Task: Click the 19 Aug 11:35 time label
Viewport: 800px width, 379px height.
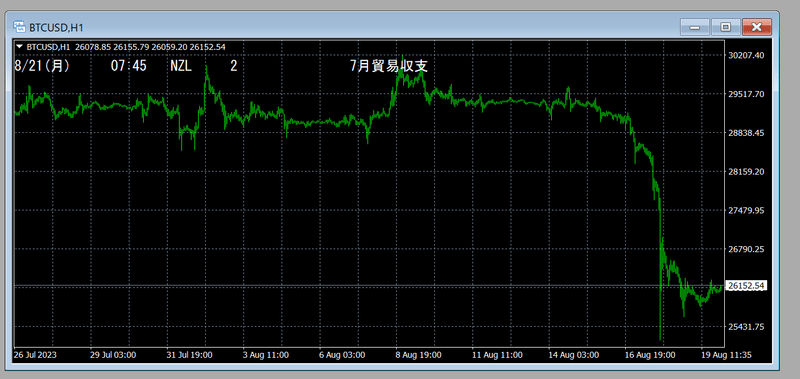Action: (x=726, y=355)
